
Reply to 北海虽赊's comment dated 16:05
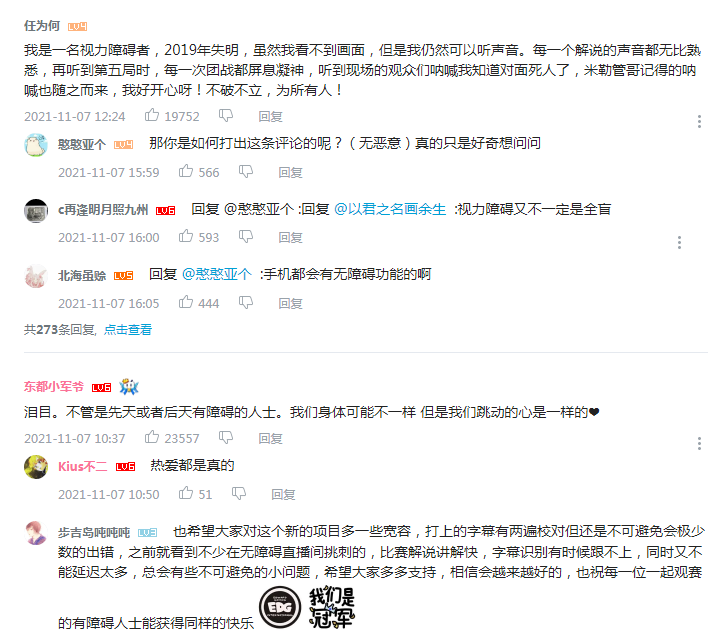[290, 303]
